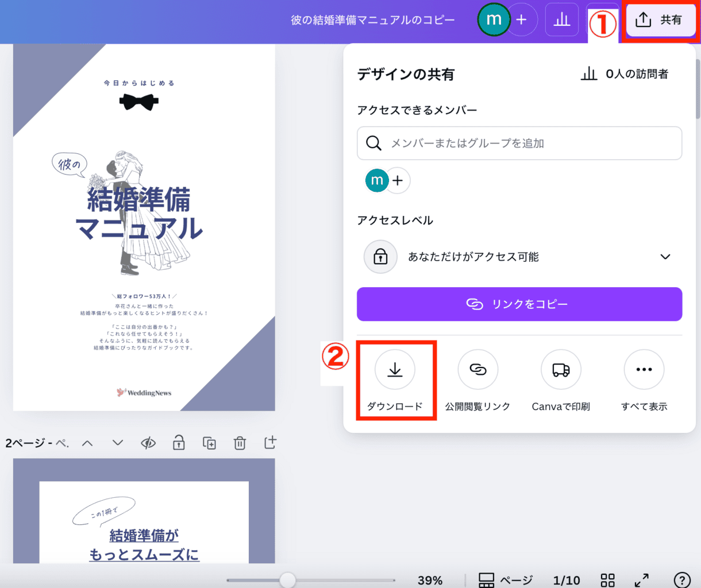Open the public view link option
Image resolution: width=701 pixels, height=588 pixels.
477,370
